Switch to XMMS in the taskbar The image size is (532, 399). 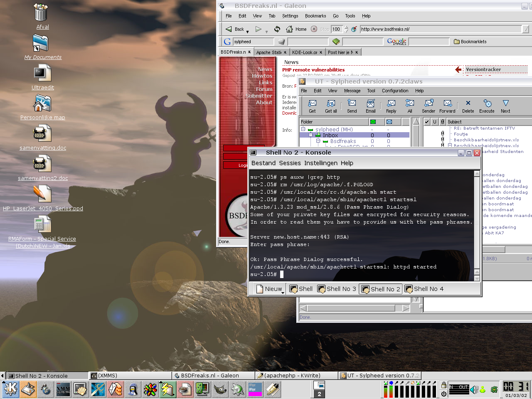[x=130, y=375]
